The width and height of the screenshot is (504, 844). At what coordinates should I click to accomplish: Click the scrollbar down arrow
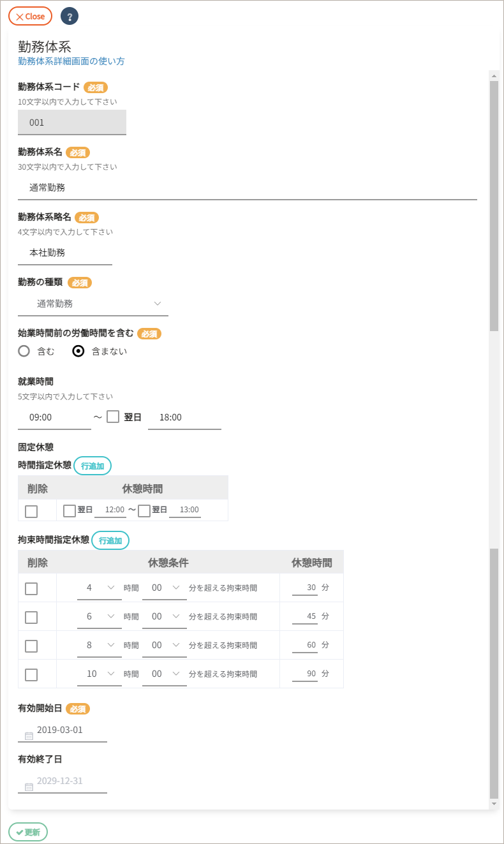(x=494, y=803)
